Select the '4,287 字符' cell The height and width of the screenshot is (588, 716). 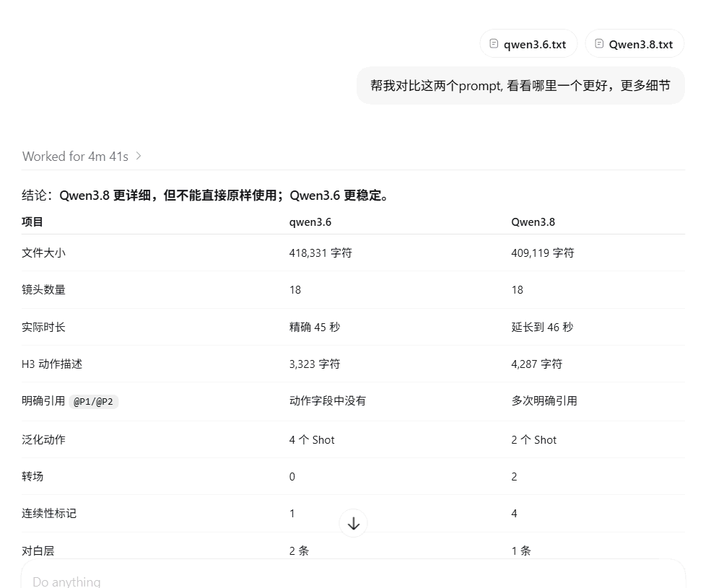click(536, 364)
